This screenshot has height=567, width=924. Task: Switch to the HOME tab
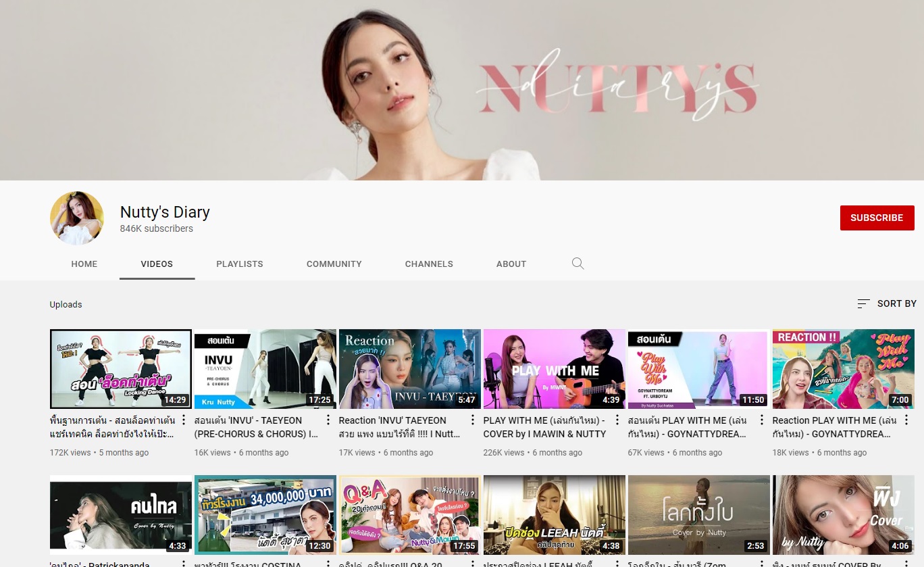pyautogui.click(x=84, y=264)
